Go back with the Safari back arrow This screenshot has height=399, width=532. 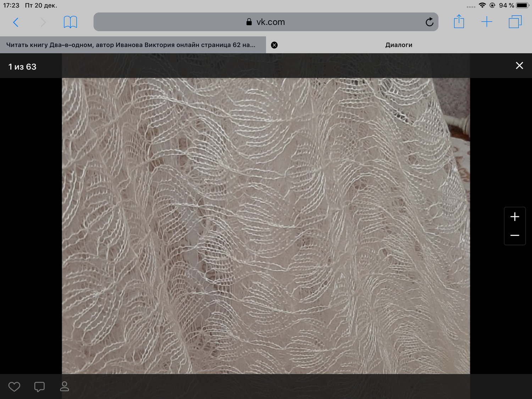(x=16, y=22)
